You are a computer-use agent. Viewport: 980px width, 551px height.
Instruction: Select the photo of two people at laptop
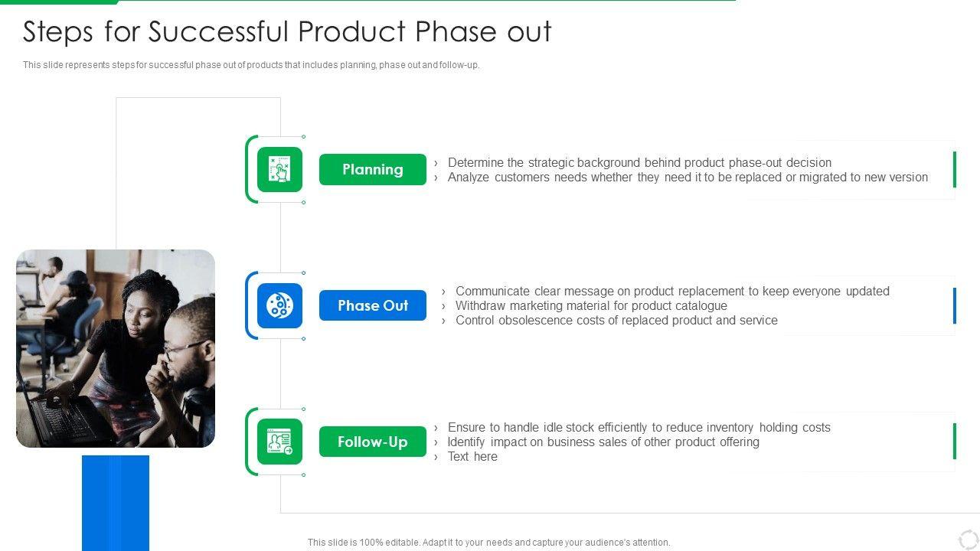coord(116,348)
